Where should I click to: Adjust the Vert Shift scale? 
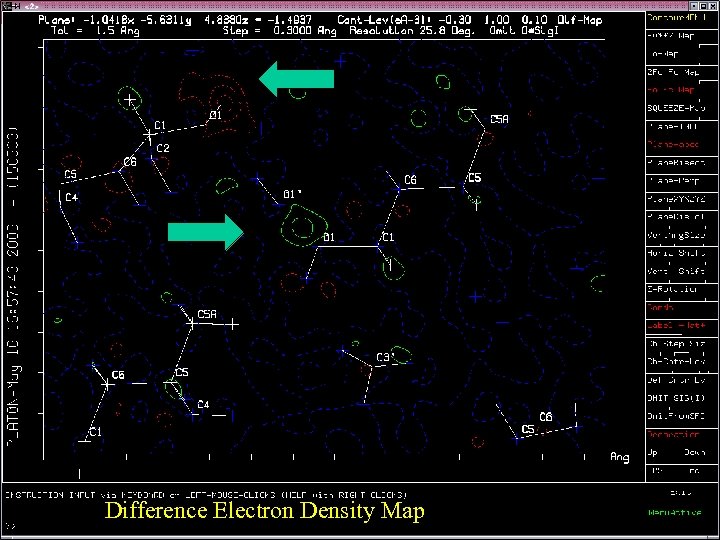tap(676, 271)
